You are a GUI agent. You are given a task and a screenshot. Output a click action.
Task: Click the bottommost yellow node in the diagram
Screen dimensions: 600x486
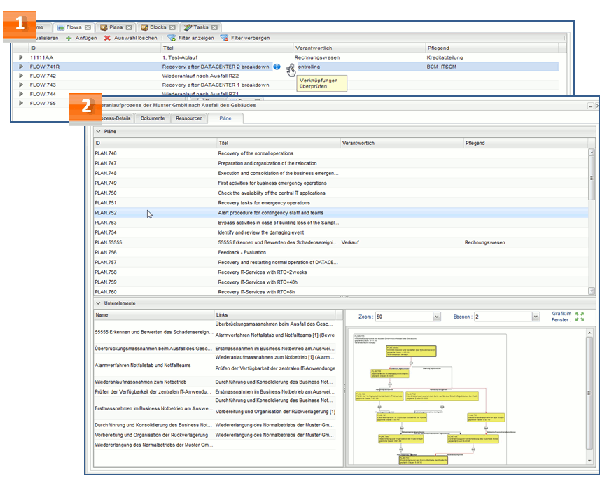click(423, 460)
